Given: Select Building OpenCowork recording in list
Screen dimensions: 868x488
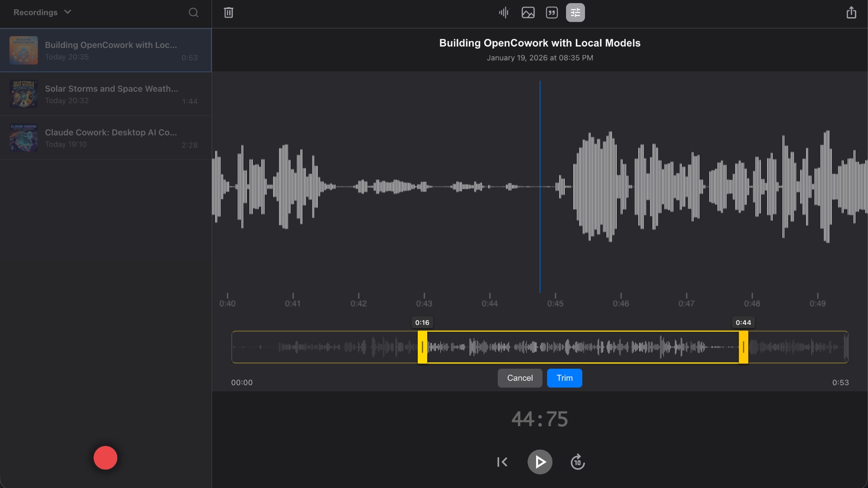Looking at the screenshot, I should (106, 50).
